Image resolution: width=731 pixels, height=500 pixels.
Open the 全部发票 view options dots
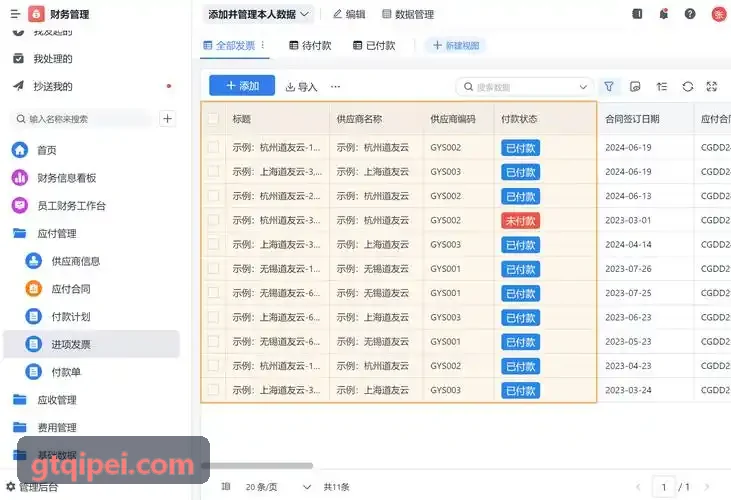[x=263, y=45]
